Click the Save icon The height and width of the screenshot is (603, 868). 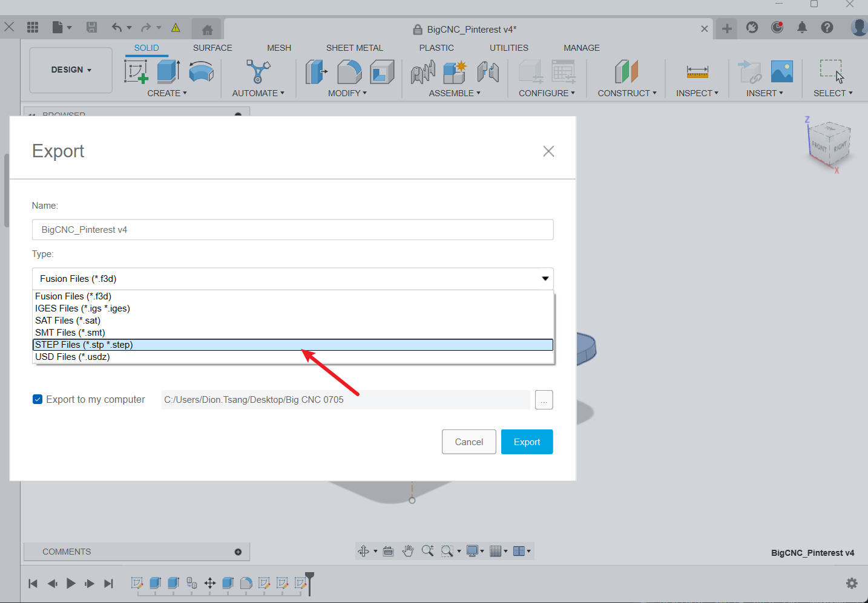(x=91, y=27)
